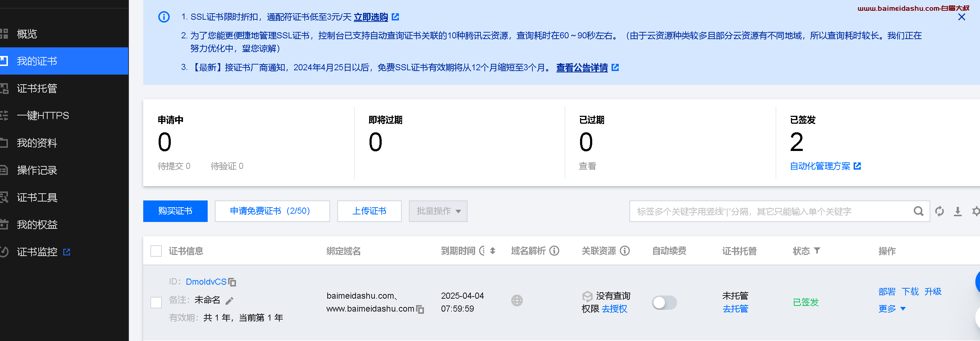Click the search magnifier icon

click(918, 211)
